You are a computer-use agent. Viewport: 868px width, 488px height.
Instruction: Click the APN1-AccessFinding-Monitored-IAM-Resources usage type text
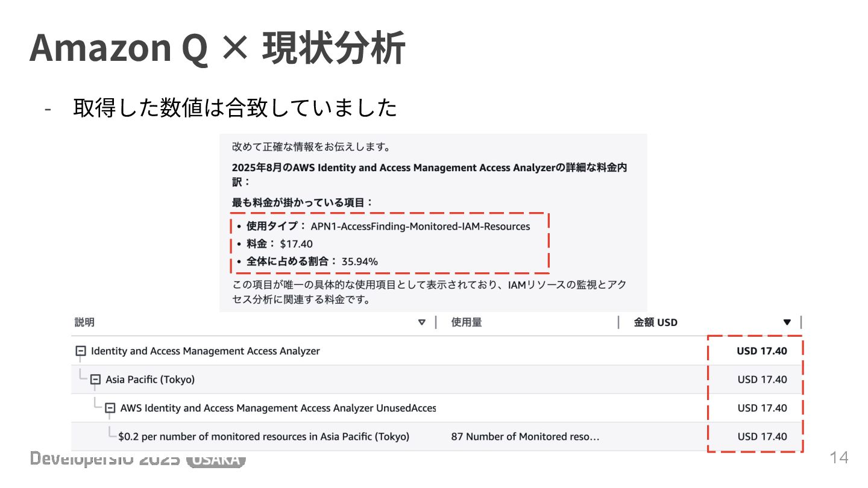click(421, 227)
